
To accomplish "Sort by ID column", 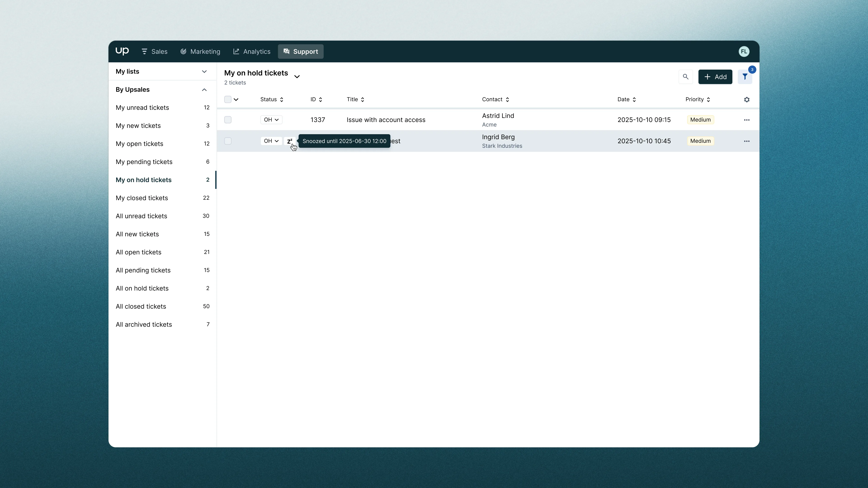I will click(316, 99).
